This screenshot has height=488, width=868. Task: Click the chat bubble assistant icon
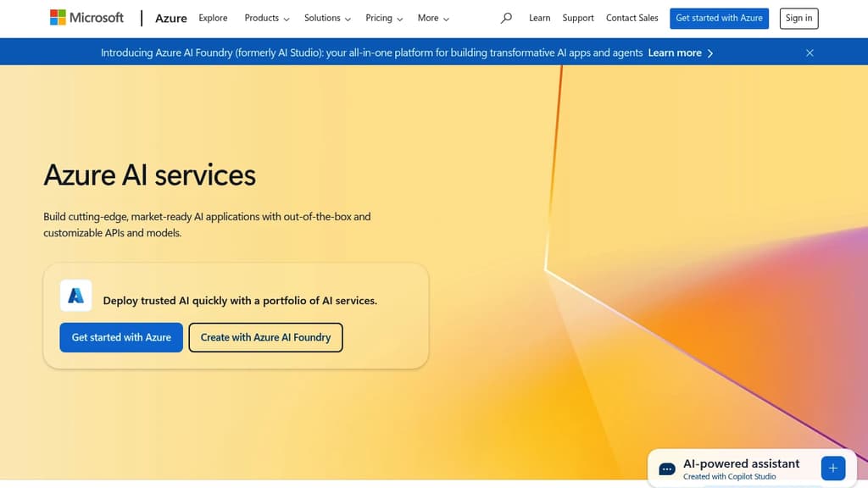pos(667,469)
